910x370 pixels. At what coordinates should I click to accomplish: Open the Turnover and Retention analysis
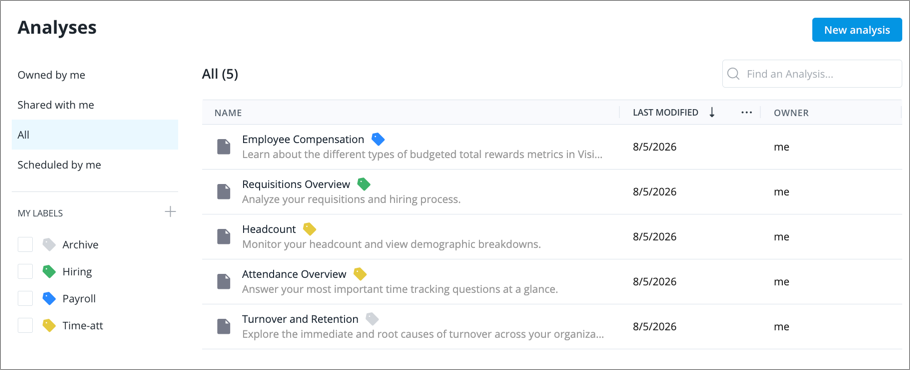click(300, 319)
